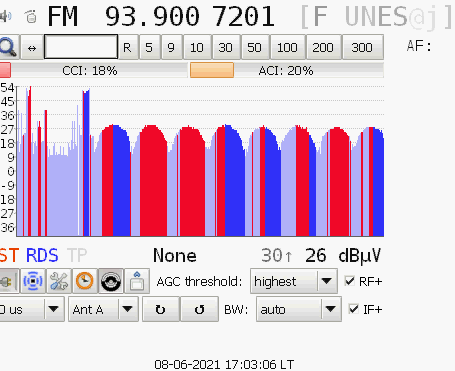The image size is (455, 371).
Task: Click the 100 kHz step button
Action: [287, 48]
